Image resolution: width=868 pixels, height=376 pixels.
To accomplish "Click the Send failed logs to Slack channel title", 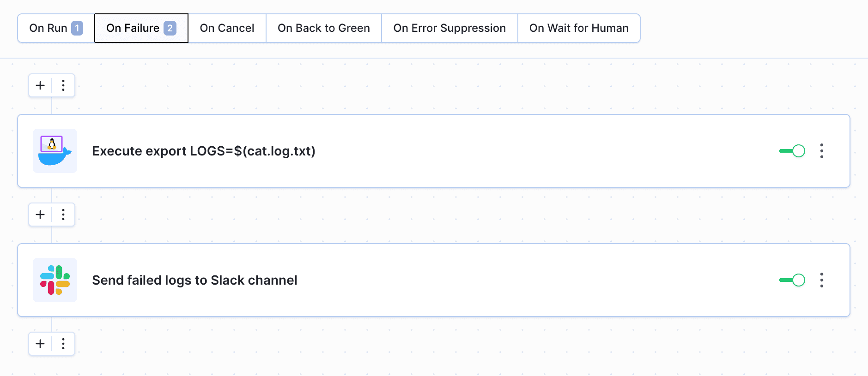I will coord(194,280).
